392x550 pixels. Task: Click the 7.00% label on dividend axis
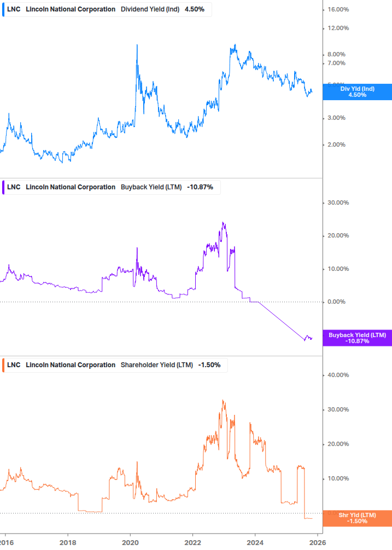pyautogui.click(x=336, y=63)
